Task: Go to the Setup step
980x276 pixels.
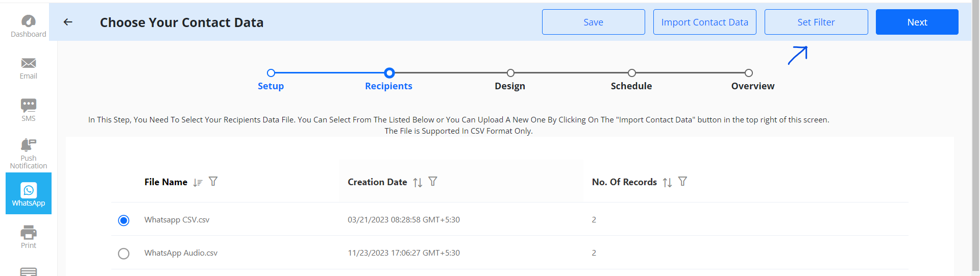Action: [271, 86]
